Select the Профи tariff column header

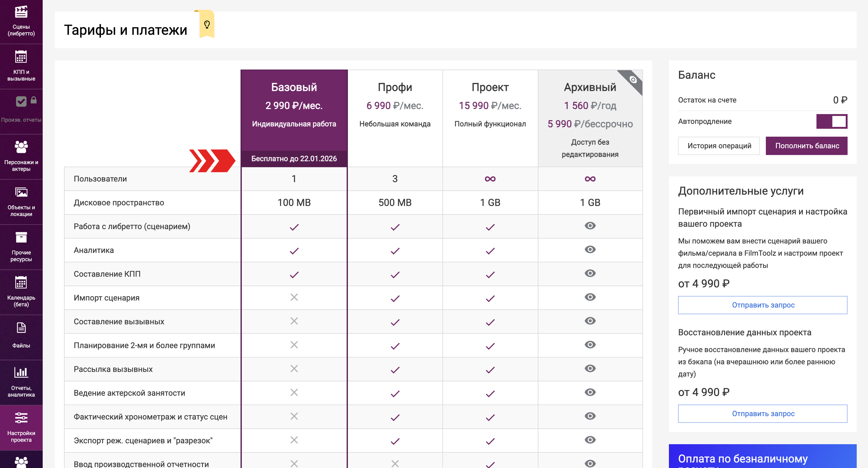click(x=395, y=87)
